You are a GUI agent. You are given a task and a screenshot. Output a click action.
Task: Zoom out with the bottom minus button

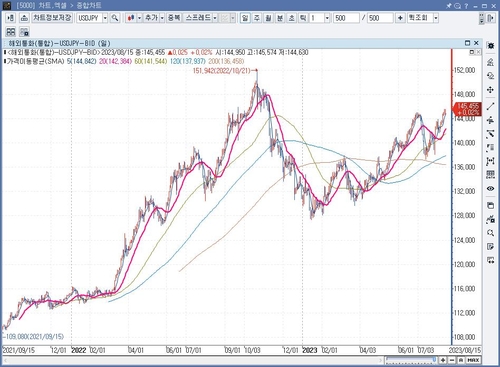pos(452,360)
